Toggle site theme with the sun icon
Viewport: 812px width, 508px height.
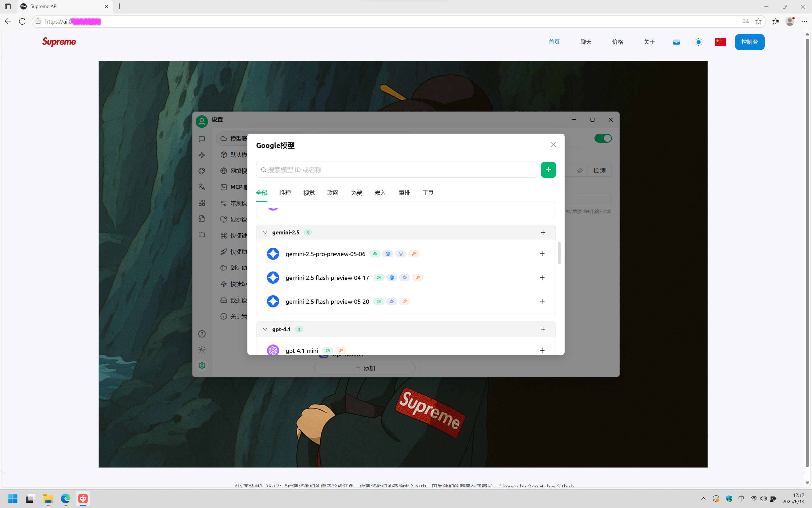(x=698, y=42)
